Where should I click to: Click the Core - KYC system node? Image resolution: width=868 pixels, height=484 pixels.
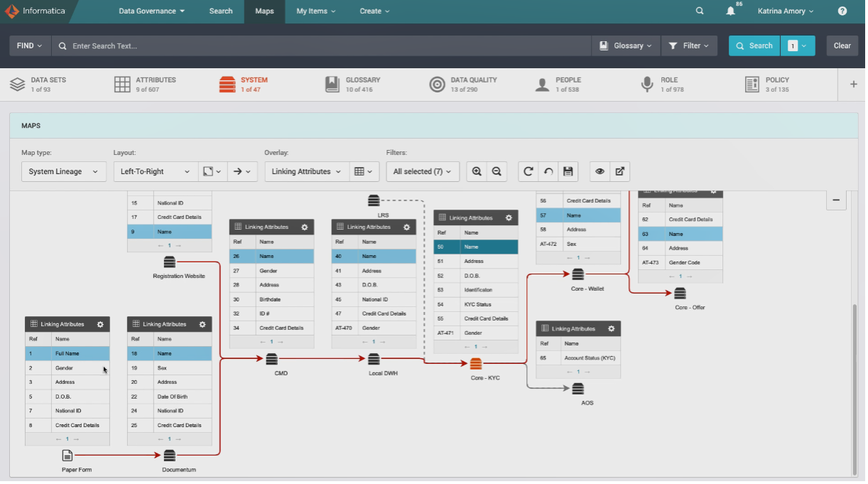pyautogui.click(x=476, y=364)
